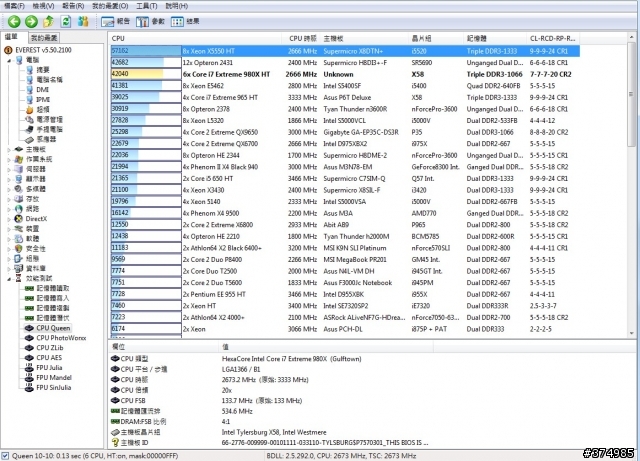
Task: Click the 參數 Parameters toolbar button
Action: pyautogui.click(x=150, y=21)
